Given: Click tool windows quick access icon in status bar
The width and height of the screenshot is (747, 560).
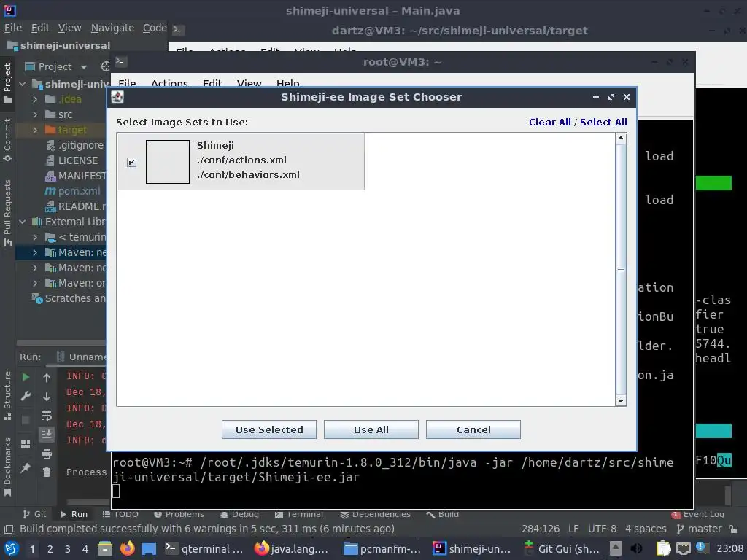Looking at the screenshot, I should (x=9, y=529).
